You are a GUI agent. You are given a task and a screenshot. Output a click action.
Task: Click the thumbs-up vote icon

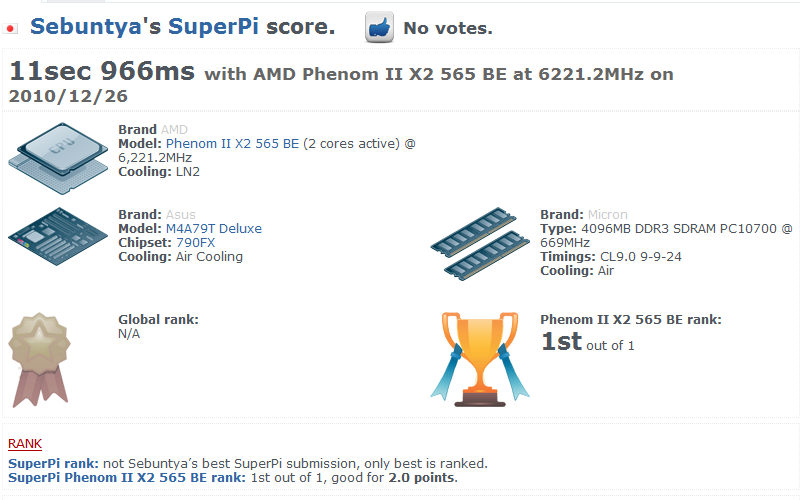tap(379, 27)
